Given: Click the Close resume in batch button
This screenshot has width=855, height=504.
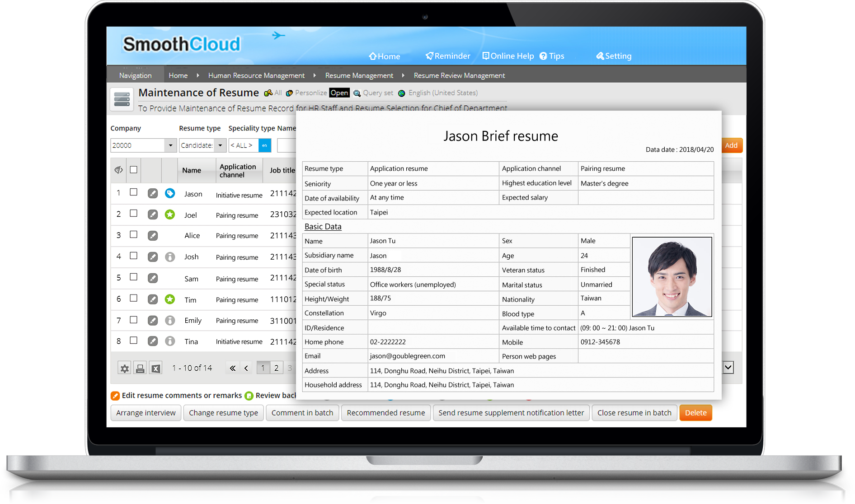Looking at the screenshot, I should tap(634, 413).
